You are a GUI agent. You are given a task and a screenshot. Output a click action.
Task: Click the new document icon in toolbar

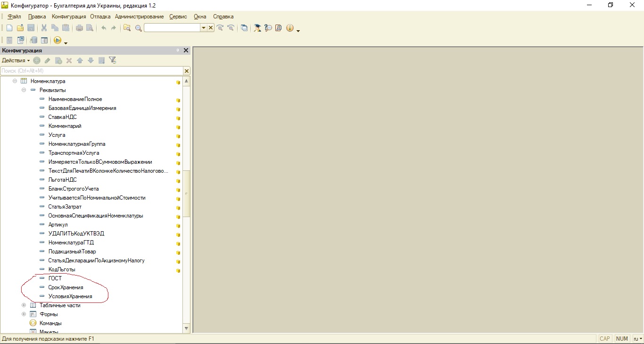coord(9,28)
